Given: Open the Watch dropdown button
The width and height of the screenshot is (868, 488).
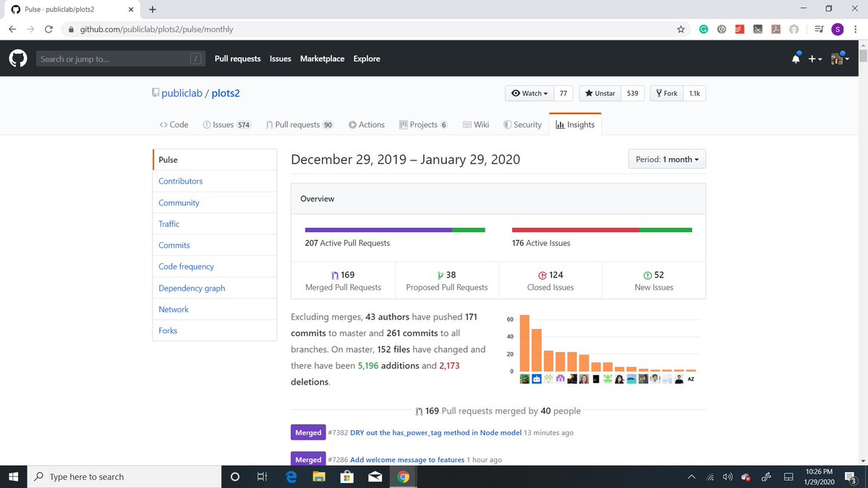Looking at the screenshot, I should click(x=529, y=93).
